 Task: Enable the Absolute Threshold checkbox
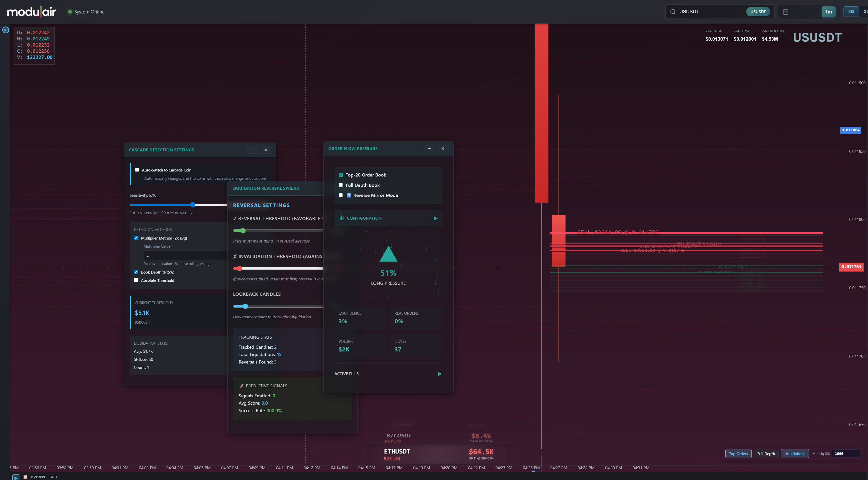click(136, 280)
